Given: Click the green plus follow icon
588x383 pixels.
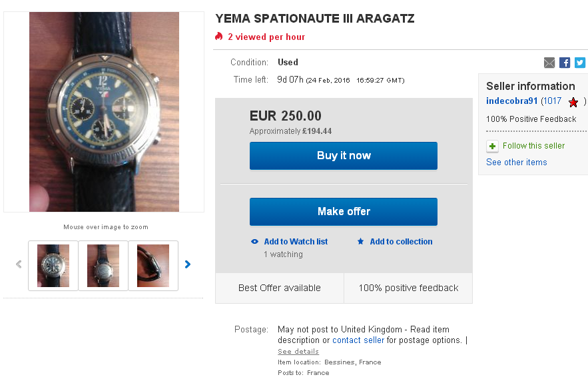Looking at the screenshot, I should click(x=493, y=146).
